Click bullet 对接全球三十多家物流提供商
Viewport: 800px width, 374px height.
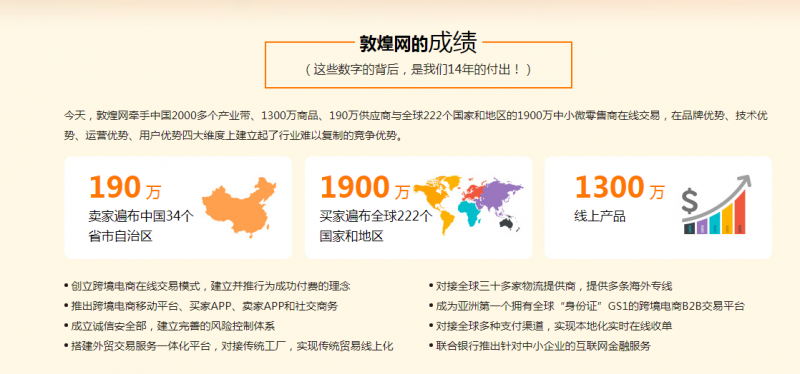551,286
